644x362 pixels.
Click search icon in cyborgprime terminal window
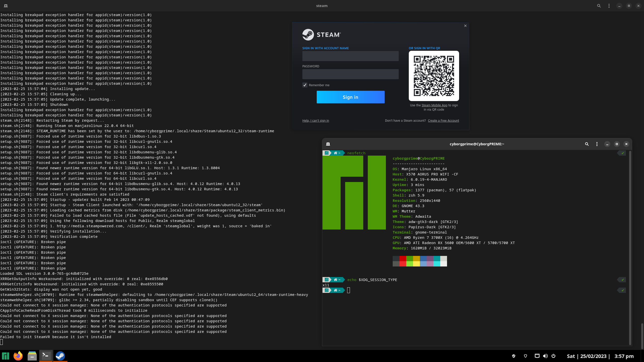587,144
